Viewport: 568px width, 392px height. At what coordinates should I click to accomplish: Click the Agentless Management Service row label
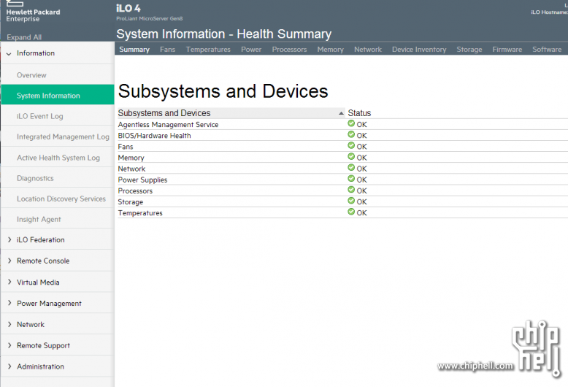(168, 125)
